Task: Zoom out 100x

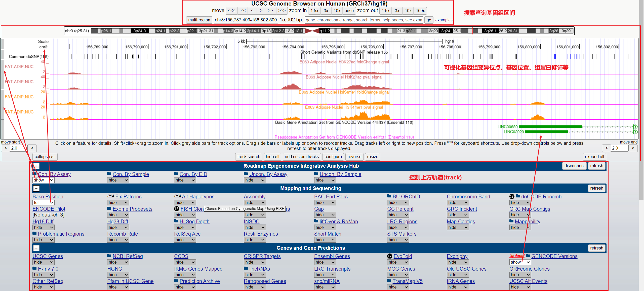Action: pyautogui.click(x=420, y=11)
